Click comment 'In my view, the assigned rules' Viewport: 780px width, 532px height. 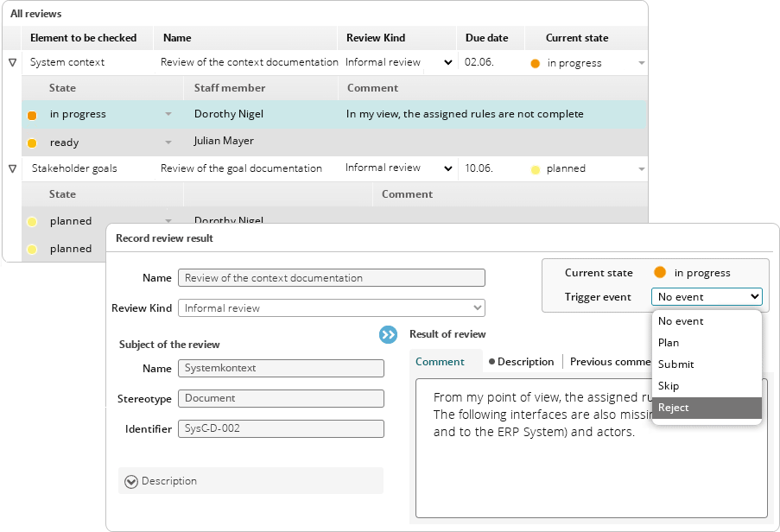tap(465, 114)
